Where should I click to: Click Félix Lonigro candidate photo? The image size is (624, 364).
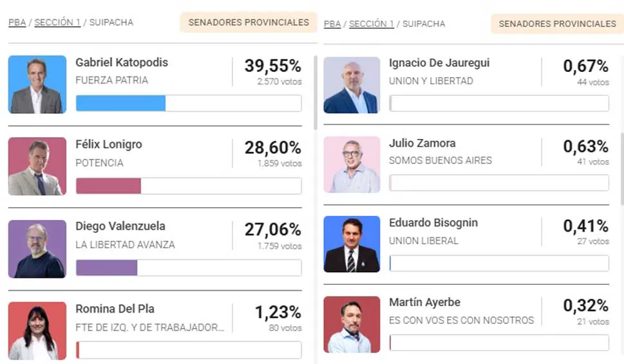[x=37, y=166]
